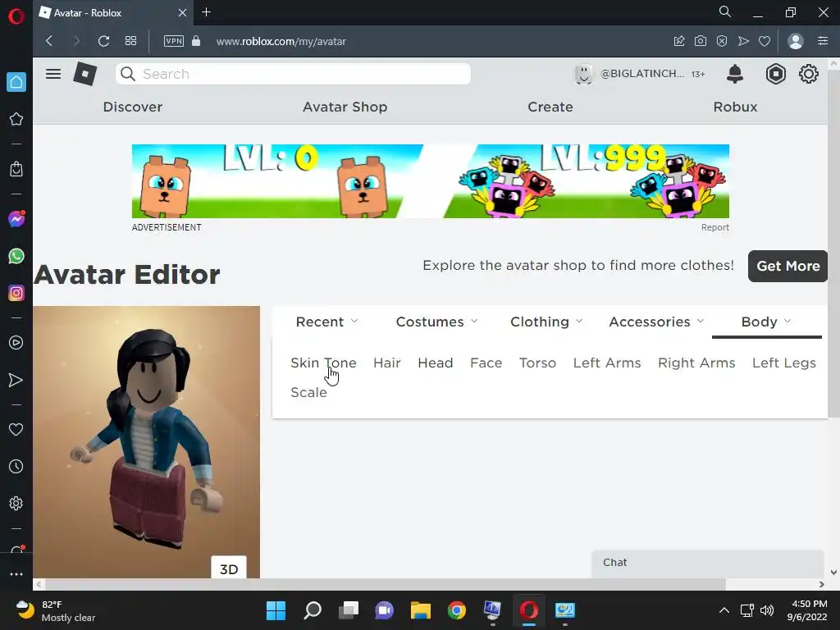Click the browser address bar URL

pos(281,41)
